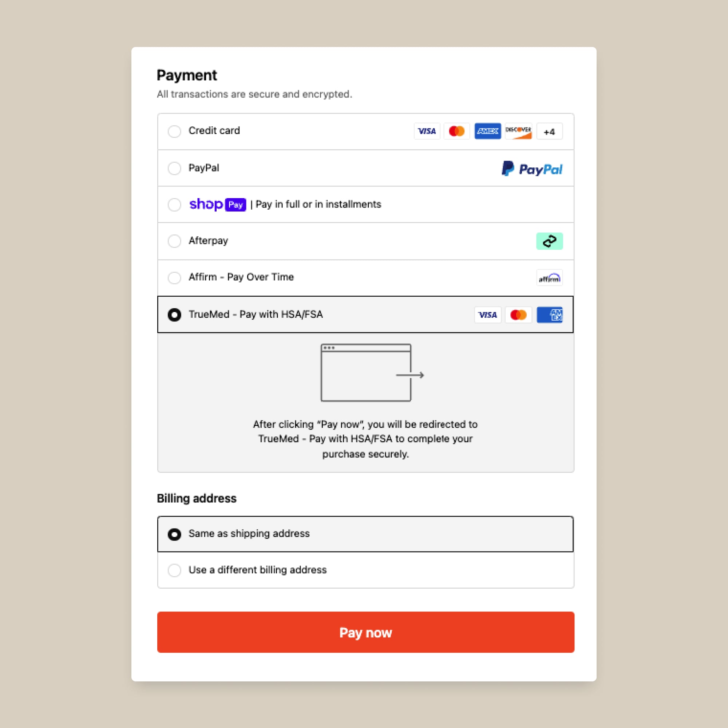Image resolution: width=728 pixels, height=728 pixels.
Task: Select the Shop Pay radio button
Action: 174,205
